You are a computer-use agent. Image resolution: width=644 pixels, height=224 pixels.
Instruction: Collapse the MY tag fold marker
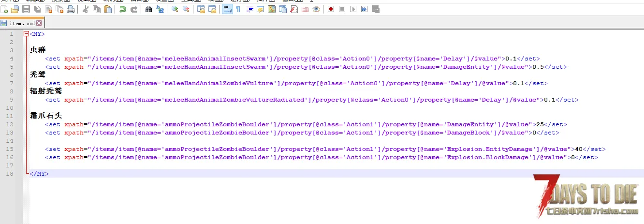(26, 34)
